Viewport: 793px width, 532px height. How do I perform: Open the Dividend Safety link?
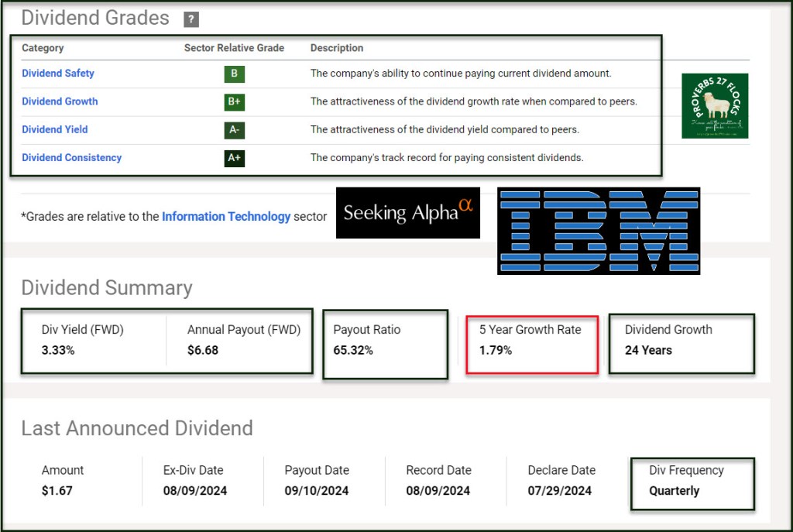click(x=57, y=74)
